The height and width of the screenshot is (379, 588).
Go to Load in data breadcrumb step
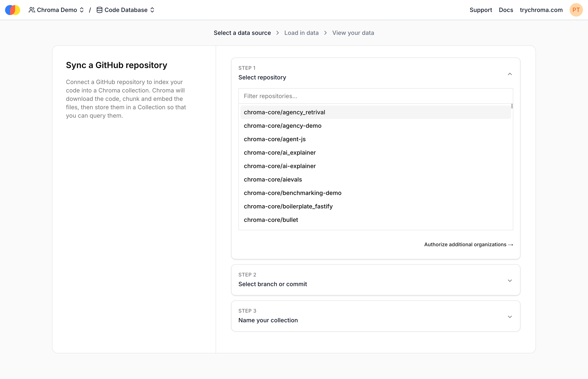[301, 33]
